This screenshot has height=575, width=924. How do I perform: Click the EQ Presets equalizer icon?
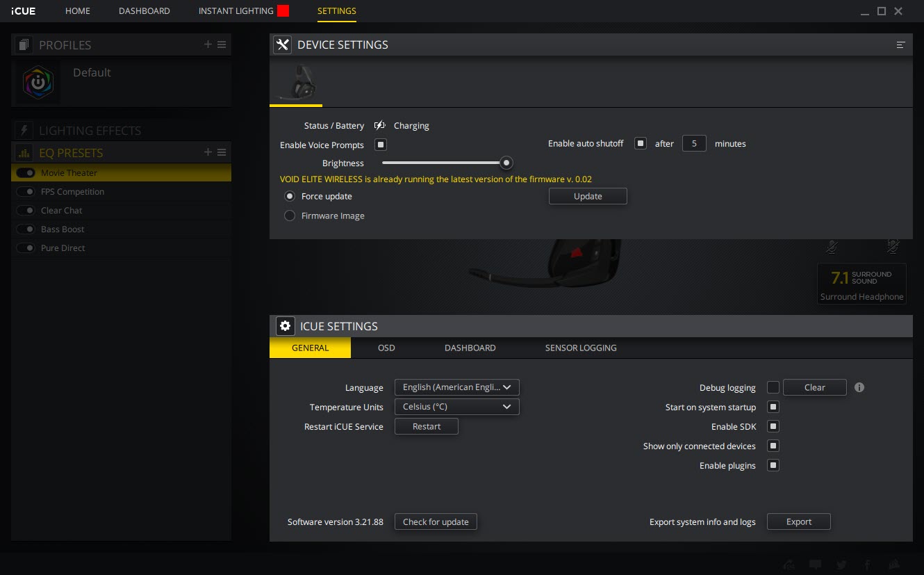point(24,153)
